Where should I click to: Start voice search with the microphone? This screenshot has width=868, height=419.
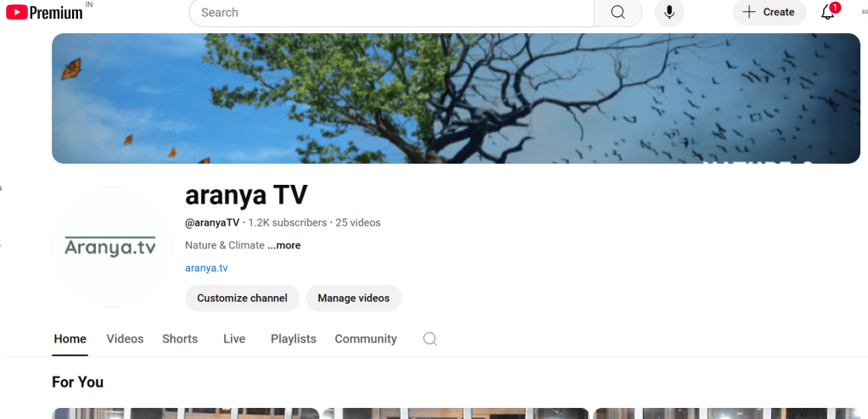pos(669,13)
